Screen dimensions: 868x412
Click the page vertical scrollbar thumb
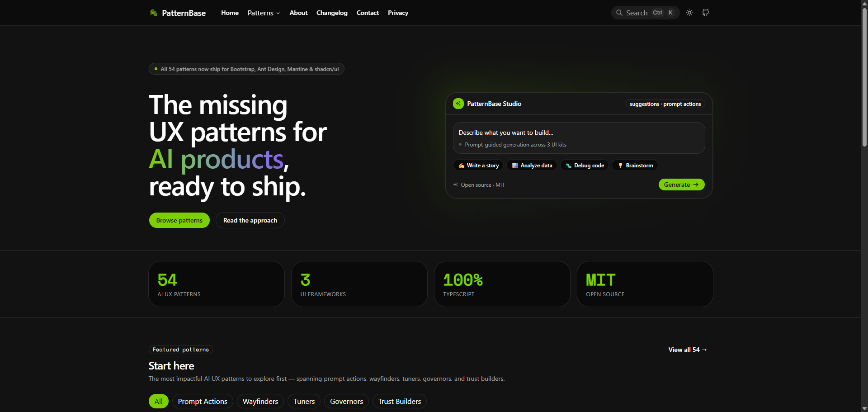864,77
